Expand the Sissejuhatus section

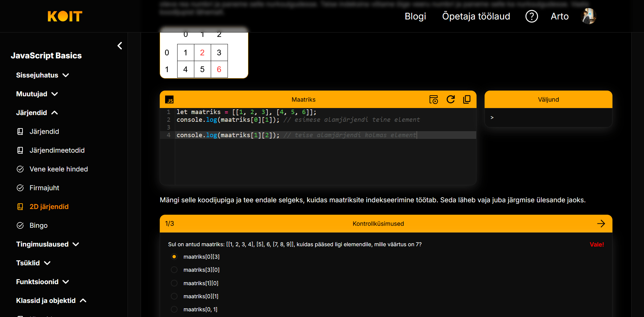tap(42, 75)
